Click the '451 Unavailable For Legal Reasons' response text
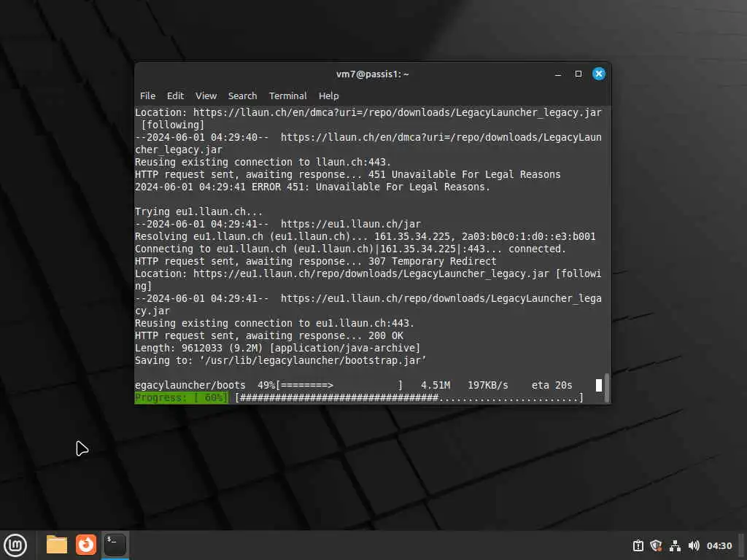 [x=464, y=174]
